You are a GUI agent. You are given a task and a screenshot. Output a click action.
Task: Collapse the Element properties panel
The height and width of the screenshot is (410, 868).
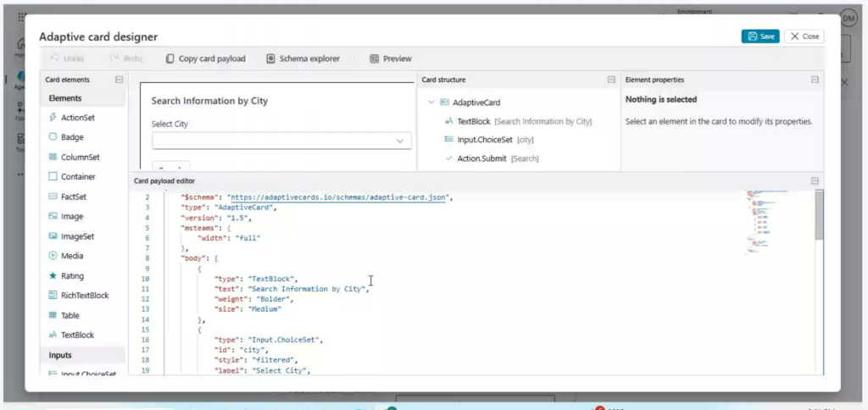coord(815,80)
